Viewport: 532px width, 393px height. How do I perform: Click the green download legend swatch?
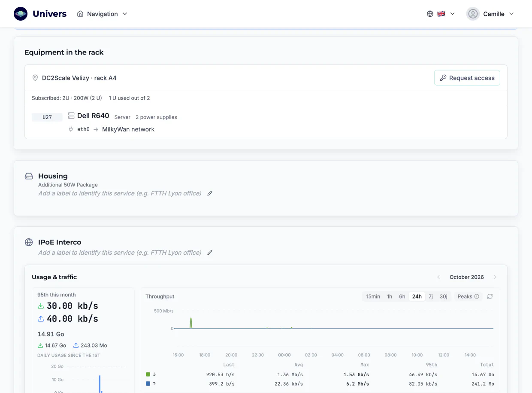148,375
